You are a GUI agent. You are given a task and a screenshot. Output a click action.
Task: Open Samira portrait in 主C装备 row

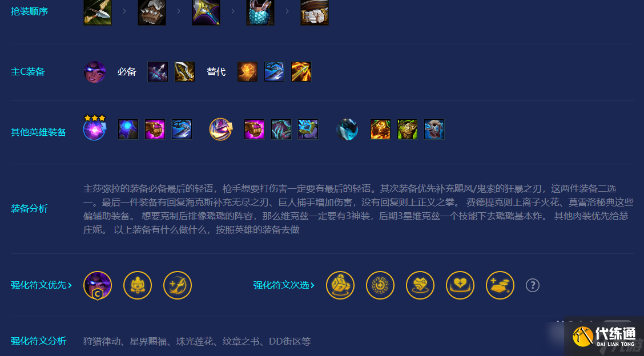coord(95,72)
